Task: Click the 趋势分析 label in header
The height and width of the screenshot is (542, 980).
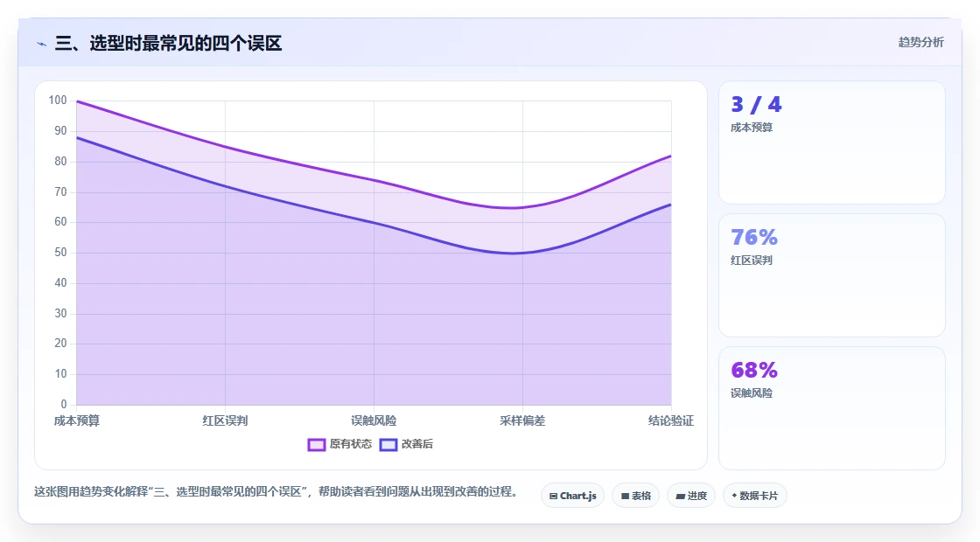Action: click(x=920, y=42)
